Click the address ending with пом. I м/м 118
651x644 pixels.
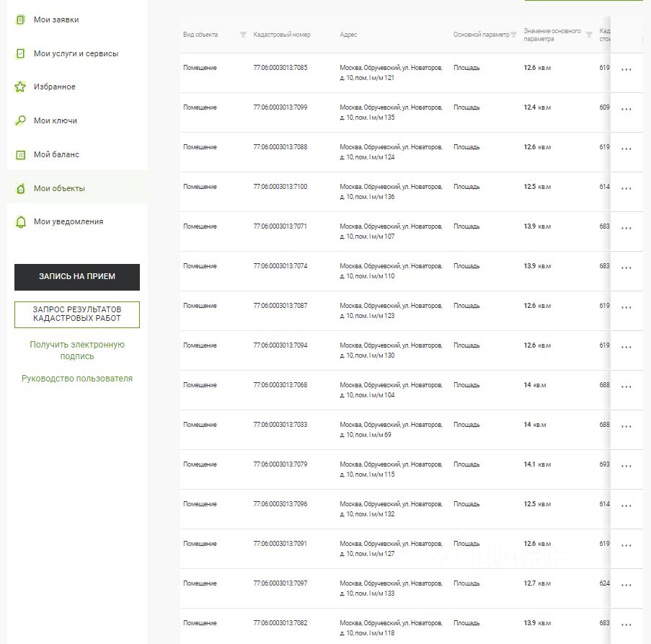point(391,628)
